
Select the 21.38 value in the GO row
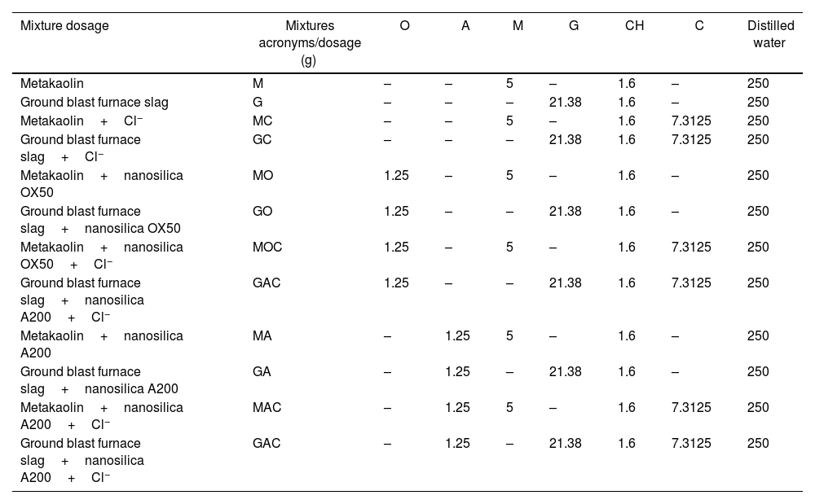point(566,211)
